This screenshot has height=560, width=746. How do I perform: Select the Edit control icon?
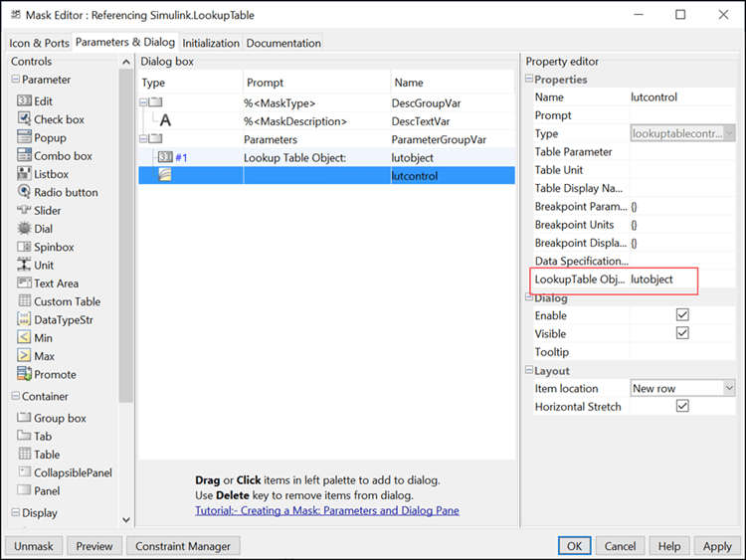(24, 100)
